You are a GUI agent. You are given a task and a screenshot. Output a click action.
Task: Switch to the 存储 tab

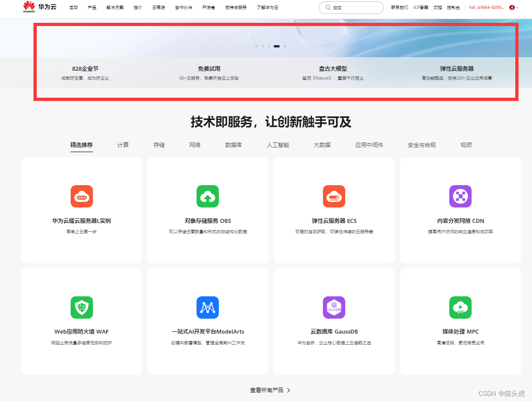(x=159, y=145)
